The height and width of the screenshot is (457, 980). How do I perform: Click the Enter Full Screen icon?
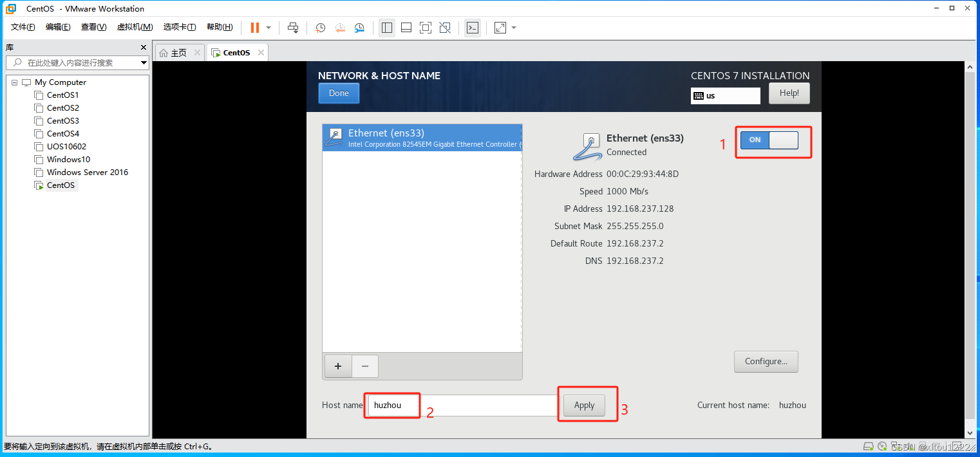click(x=426, y=28)
